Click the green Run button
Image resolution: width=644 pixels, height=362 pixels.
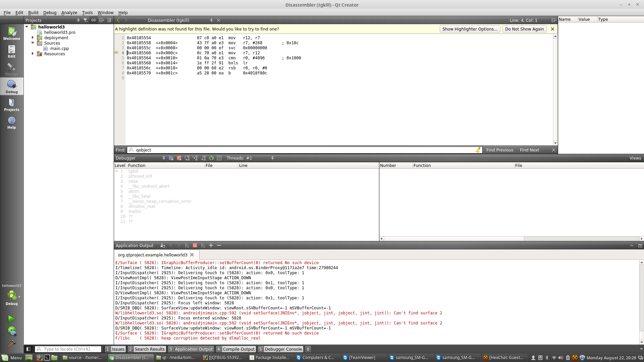(11, 319)
